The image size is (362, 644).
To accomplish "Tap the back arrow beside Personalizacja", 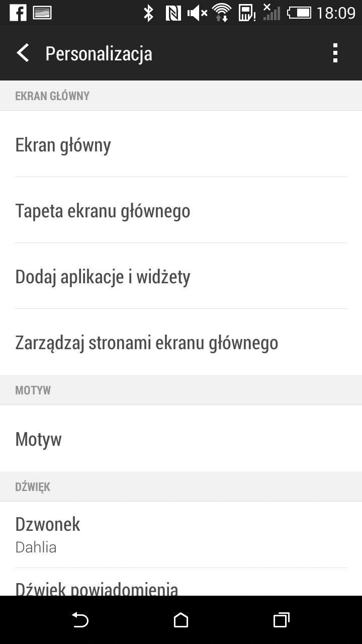I will pos(23,53).
